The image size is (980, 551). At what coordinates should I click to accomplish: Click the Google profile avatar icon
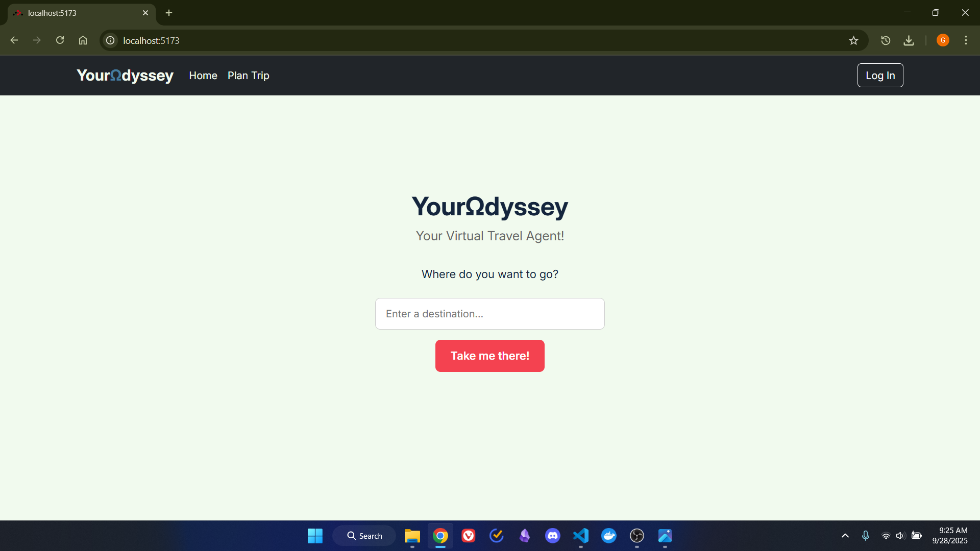(x=943, y=40)
